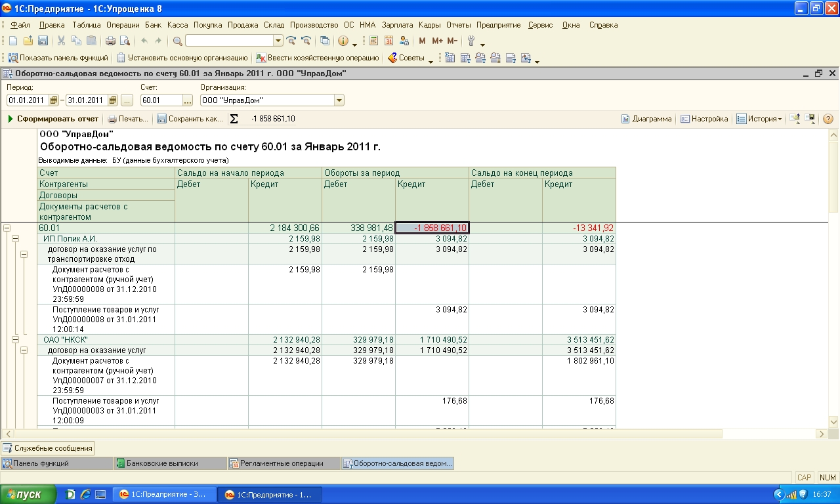Collapse the ОАО "НКСК" group
This screenshot has height=504, width=840.
click(x=16, y=339)
